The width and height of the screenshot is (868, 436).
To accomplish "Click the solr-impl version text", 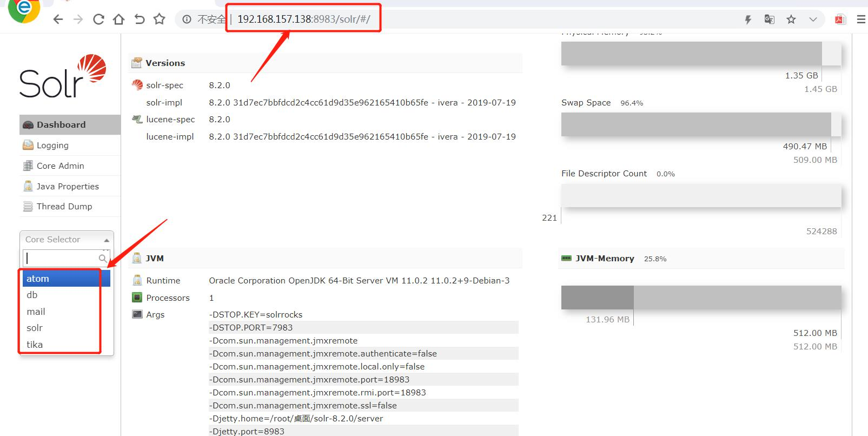I will (x=362, y=102).
